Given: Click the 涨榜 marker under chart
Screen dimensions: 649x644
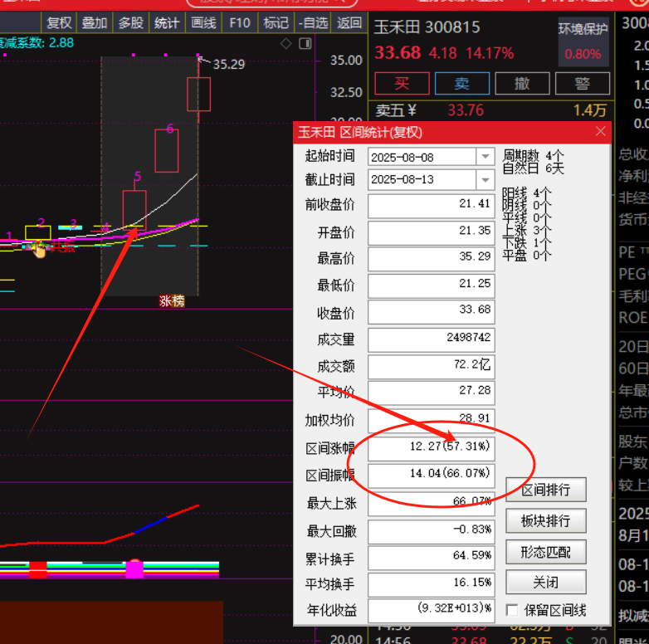Looking at the screenshot, I should (172, 300).
